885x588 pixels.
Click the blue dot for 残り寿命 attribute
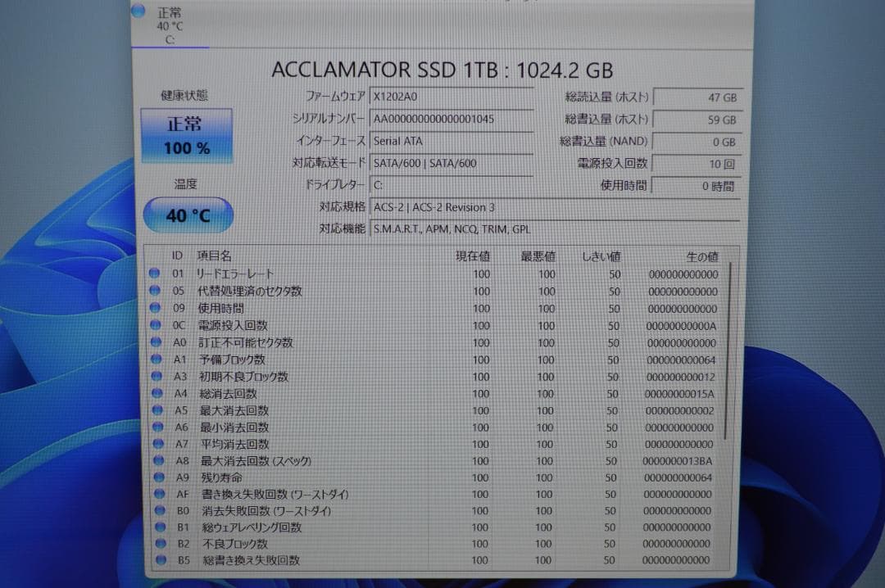pos(157,477)
